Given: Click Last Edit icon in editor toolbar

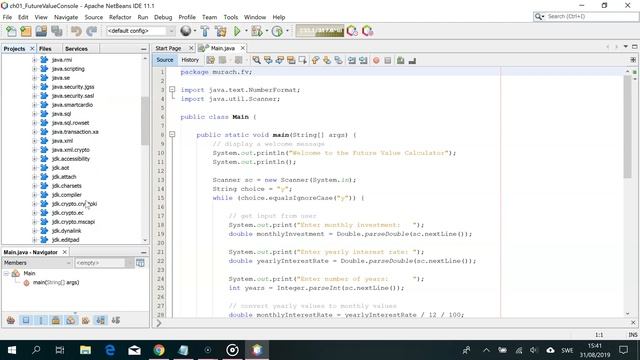Looking at the screenshot, I should (211, 60).
